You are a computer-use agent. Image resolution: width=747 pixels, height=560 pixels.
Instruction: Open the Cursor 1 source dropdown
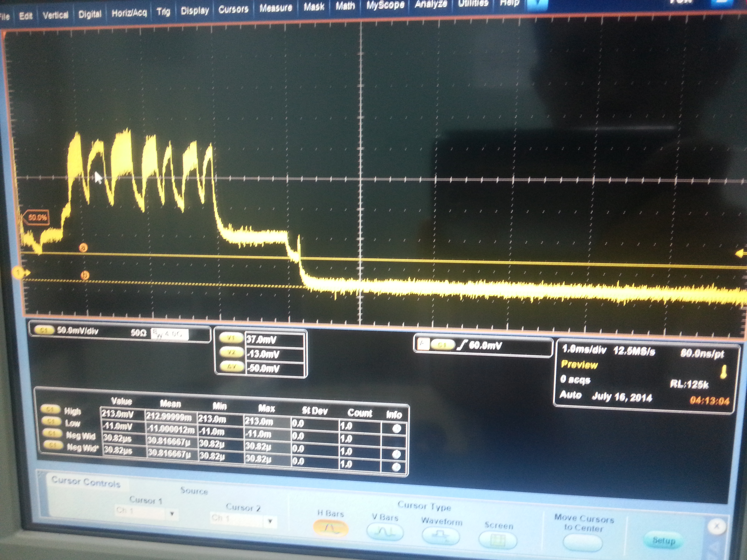tap(172, 514)
